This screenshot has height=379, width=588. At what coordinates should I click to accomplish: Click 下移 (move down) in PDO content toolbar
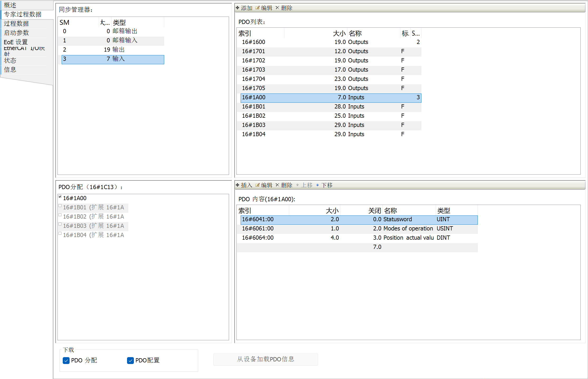coord(324,185)
